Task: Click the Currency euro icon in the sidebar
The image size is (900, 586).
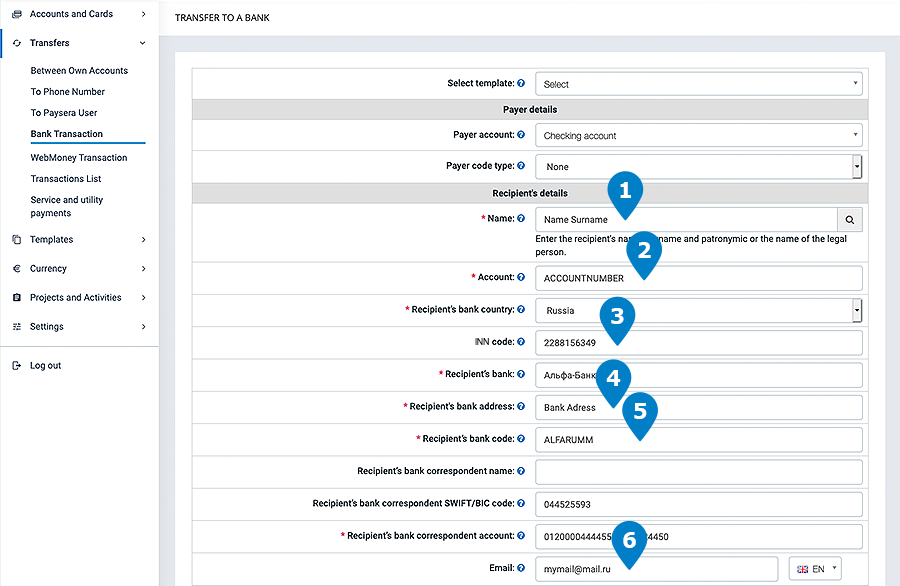Action: (x=17, y=269)
